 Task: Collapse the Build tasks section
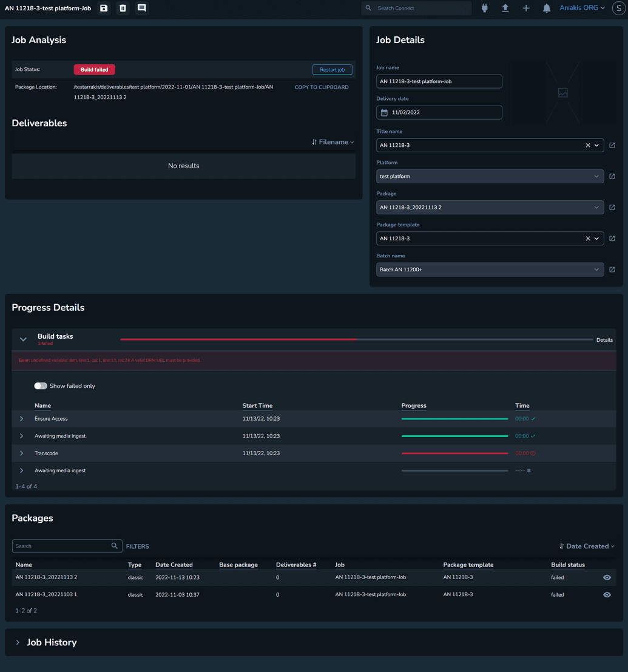23,339
